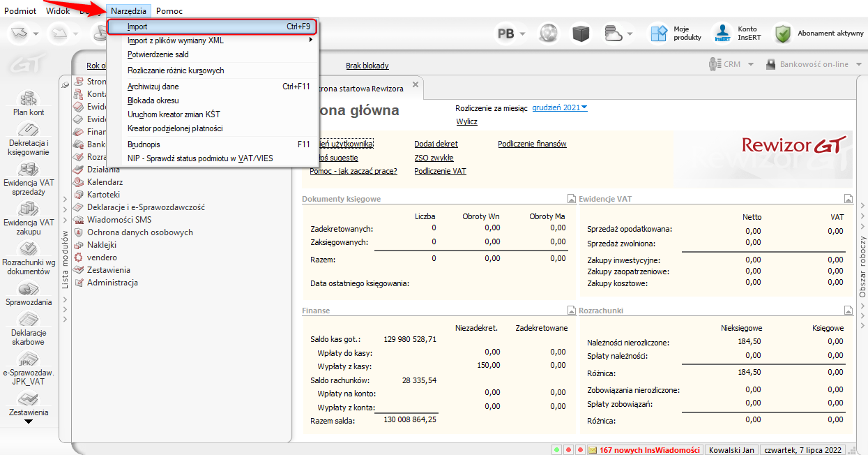Click the Wylicz link
The image size is (868, 455).
(466, 121)
